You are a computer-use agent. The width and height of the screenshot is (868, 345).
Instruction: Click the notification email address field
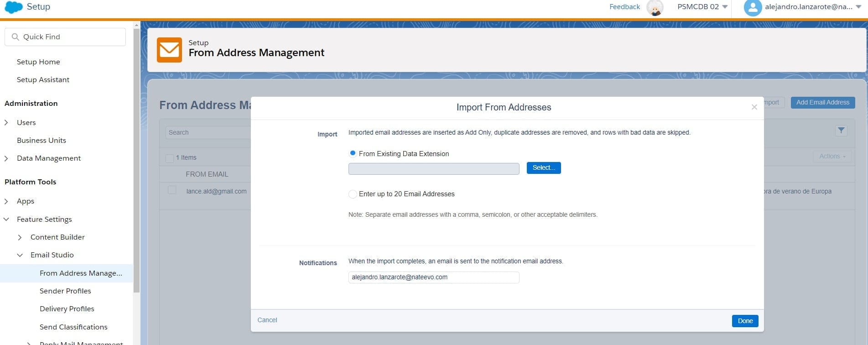click(433, 277)
